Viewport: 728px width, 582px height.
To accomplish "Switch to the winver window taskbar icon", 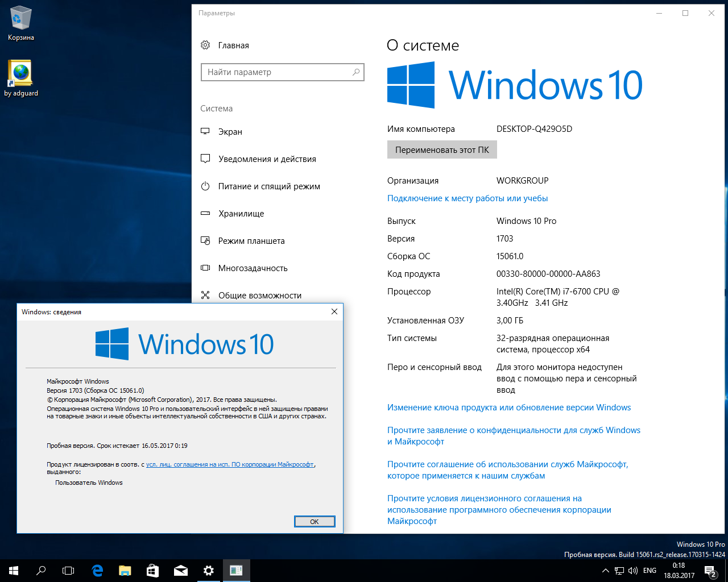I will [x=236, y=571].
